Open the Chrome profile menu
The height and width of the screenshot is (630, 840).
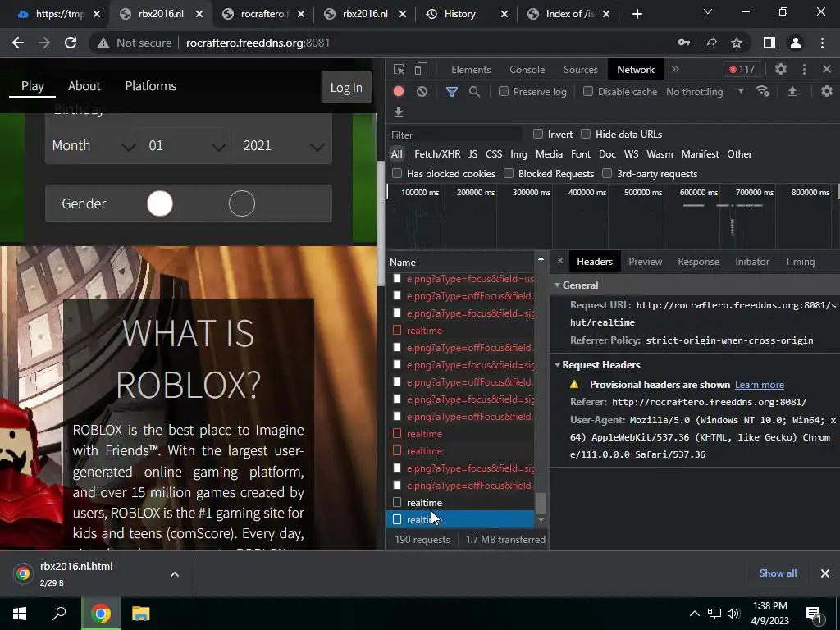tap(796, 43)
